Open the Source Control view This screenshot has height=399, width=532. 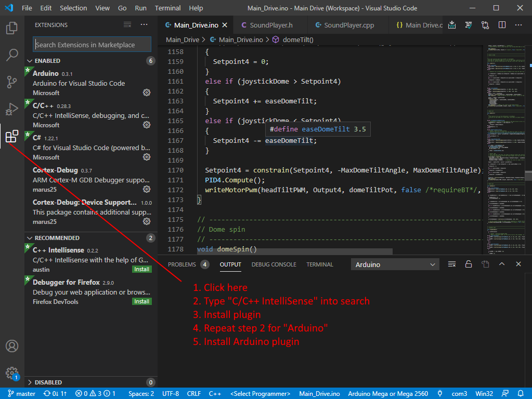pyautogui.click(x=12, y=82)
